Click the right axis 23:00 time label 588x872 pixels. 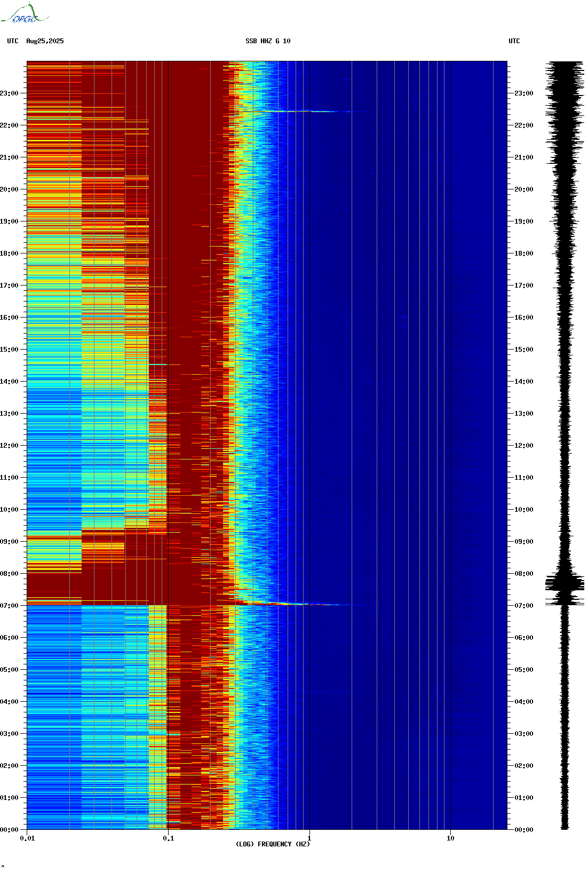[x=523, y=93]
